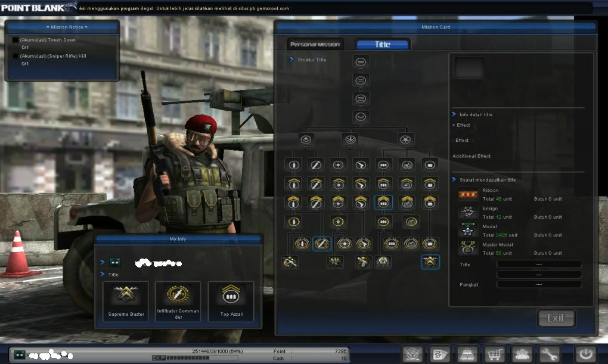Click the arrow beside Syarat mendapatkan title
Image resolution: width=608 pixels, height=364 pixels.
point(454,179)
